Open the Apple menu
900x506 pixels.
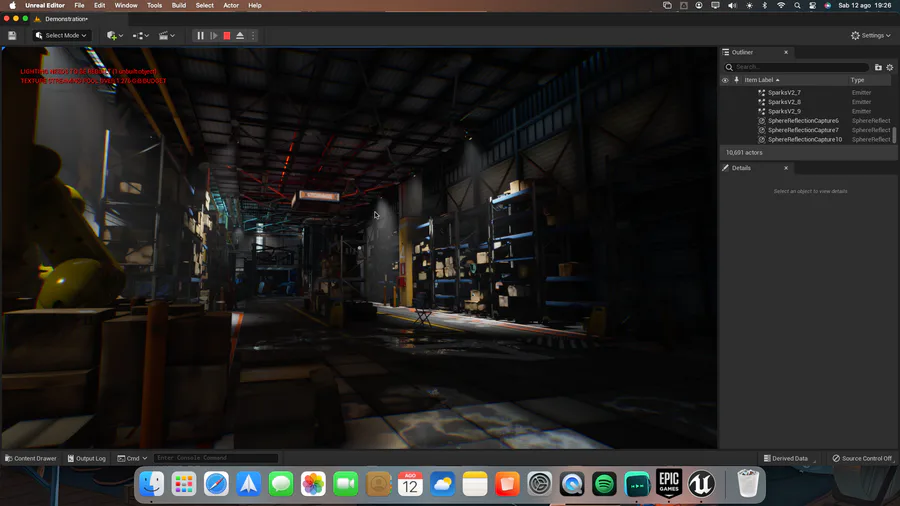(13, 5)
